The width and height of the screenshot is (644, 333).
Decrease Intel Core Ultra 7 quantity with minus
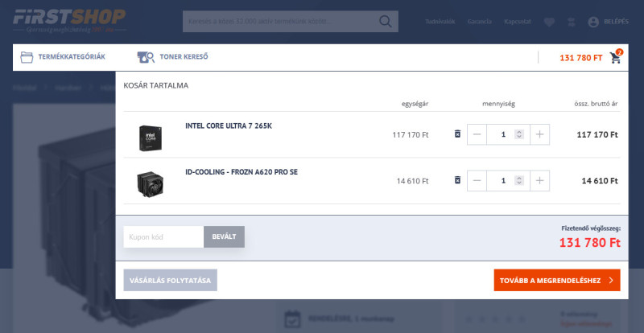point(477,134)
